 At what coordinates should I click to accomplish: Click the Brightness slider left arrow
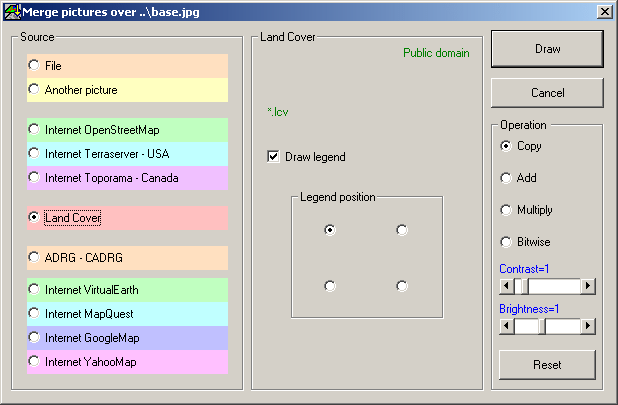(x=507, y=326)
